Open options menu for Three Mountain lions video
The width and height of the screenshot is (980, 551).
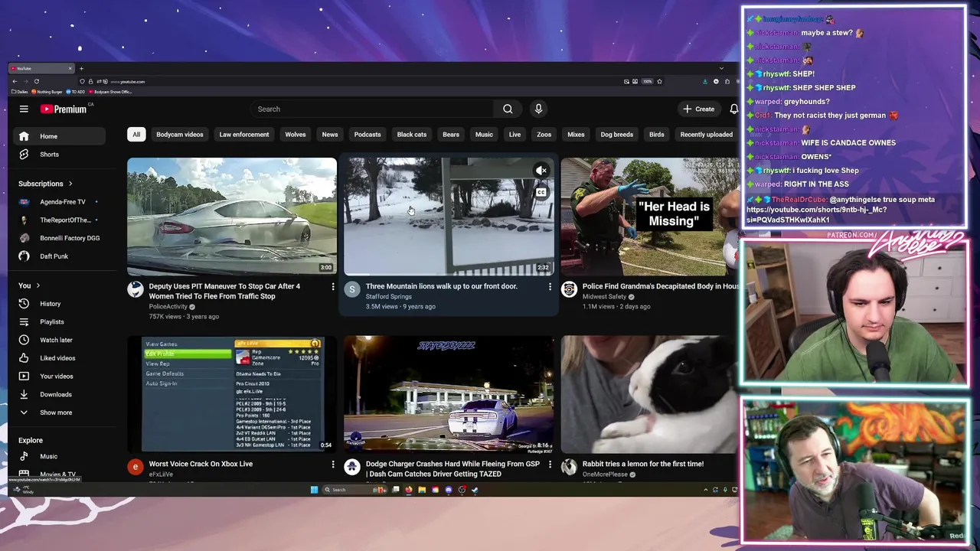pos(549,287)
